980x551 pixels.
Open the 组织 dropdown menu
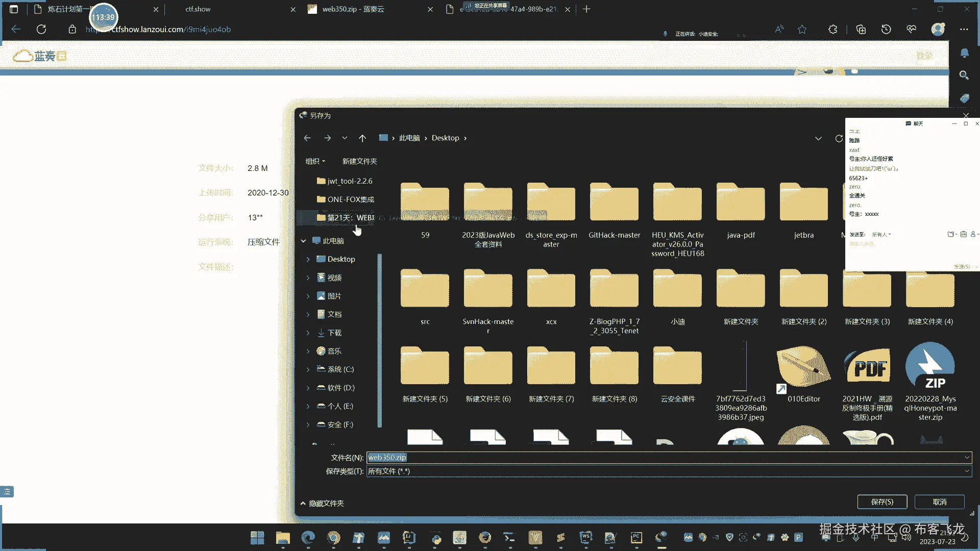(x=315, y=161)
